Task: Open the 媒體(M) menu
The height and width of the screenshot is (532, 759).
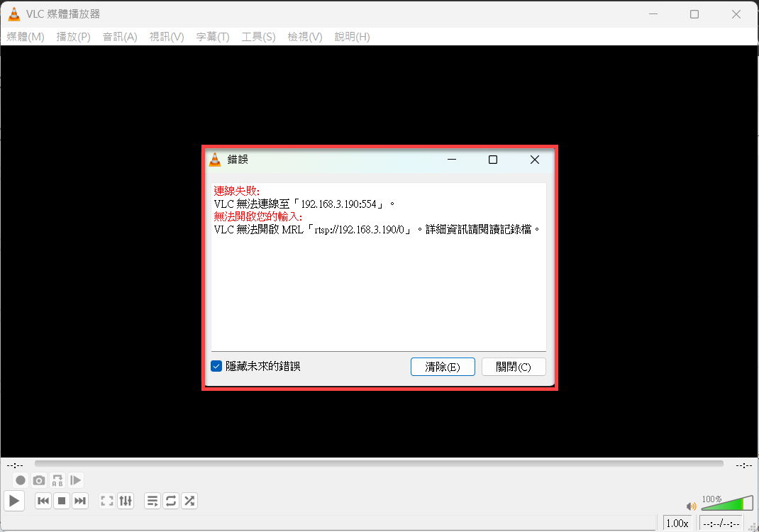Action: (26, 37)
